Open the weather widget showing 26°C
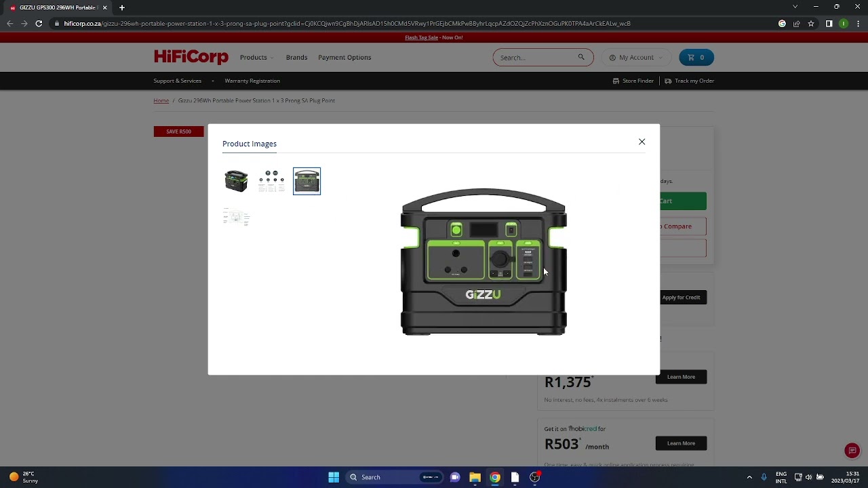Image resolution: width=868 pixels, height=488 pixels. coord(23,477)
